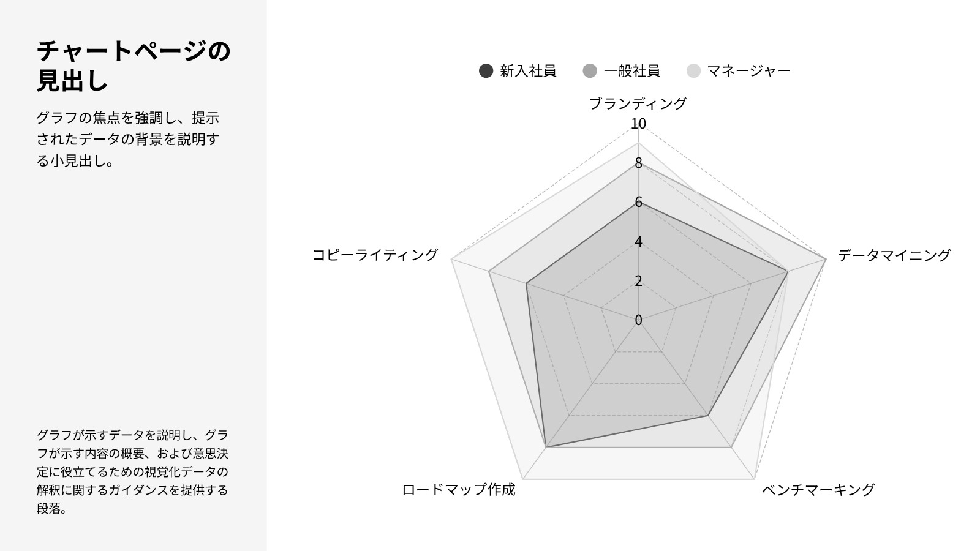Select the bottom paragraph starting with グラフが示すデータ
980x551 pixels.
132,471
